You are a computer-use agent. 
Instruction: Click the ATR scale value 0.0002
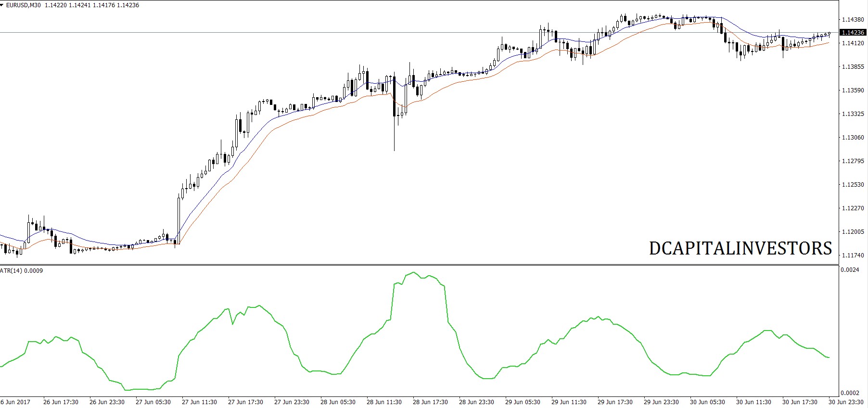(850, 393)
